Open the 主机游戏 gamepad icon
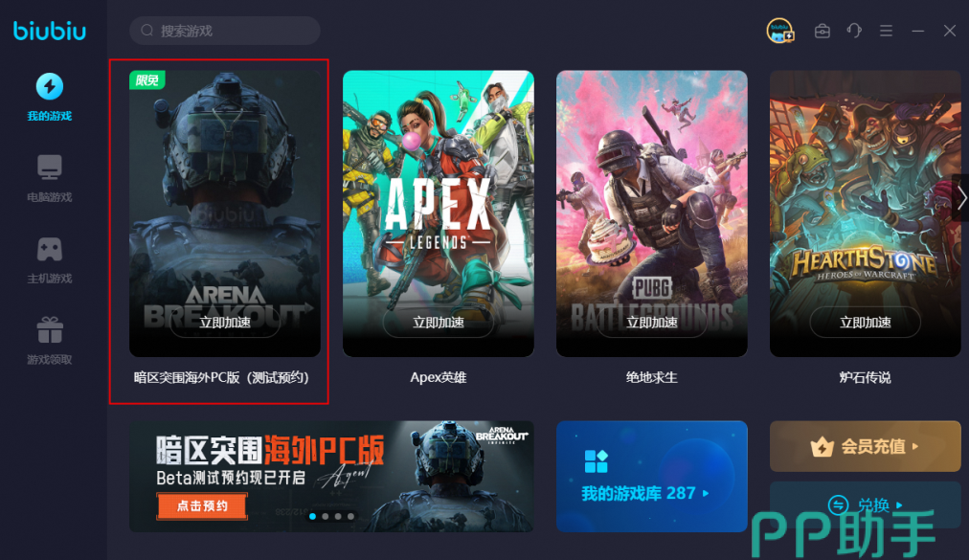The width and height of the screenshot is (969, 560). point(50,249)
